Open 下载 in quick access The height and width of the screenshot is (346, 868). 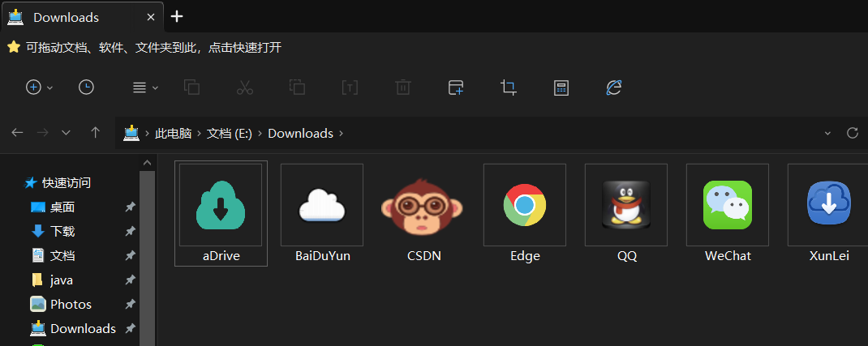(62, 232)
